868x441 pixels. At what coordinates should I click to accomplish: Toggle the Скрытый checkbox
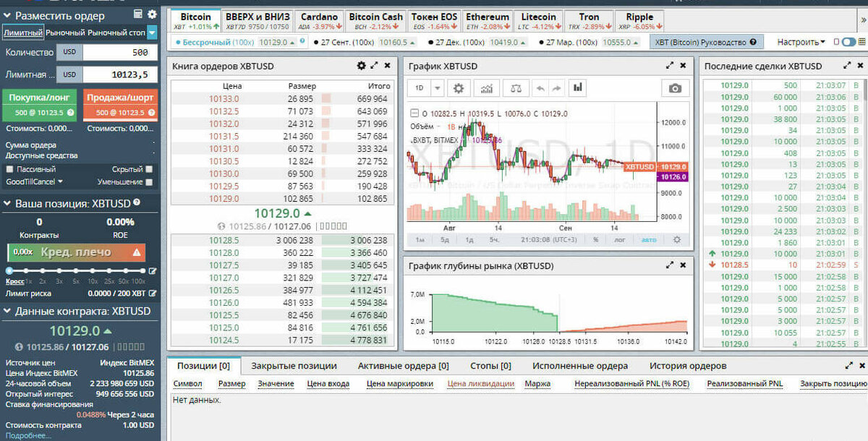pos(149,169)
